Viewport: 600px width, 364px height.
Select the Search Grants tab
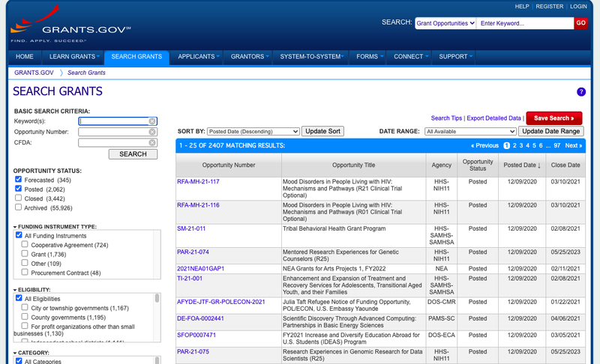(x=136, y=56)
